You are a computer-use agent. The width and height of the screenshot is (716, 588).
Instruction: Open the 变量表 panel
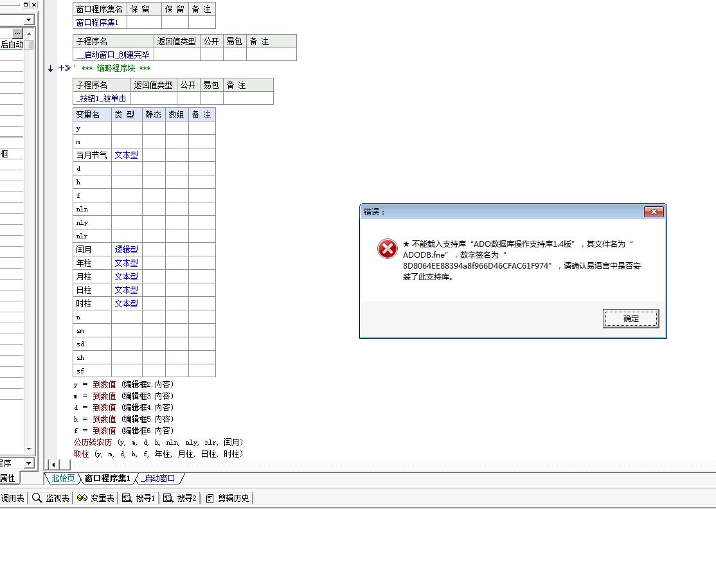pos(96,498)
